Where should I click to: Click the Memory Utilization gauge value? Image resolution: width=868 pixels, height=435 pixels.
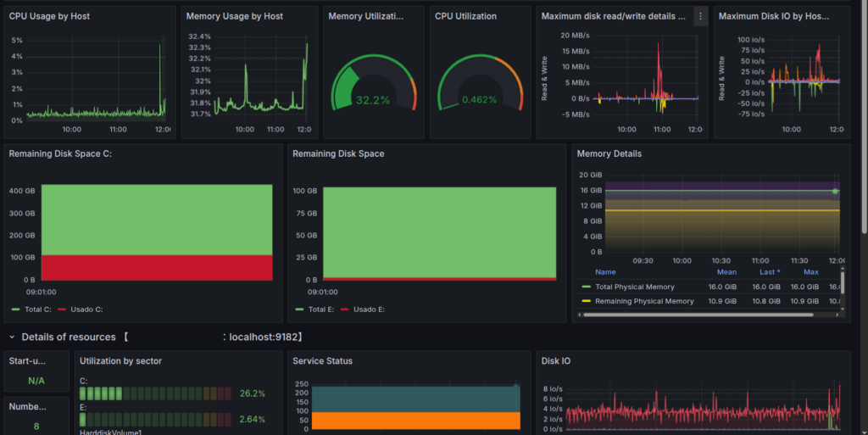click(x=373, y=100)
